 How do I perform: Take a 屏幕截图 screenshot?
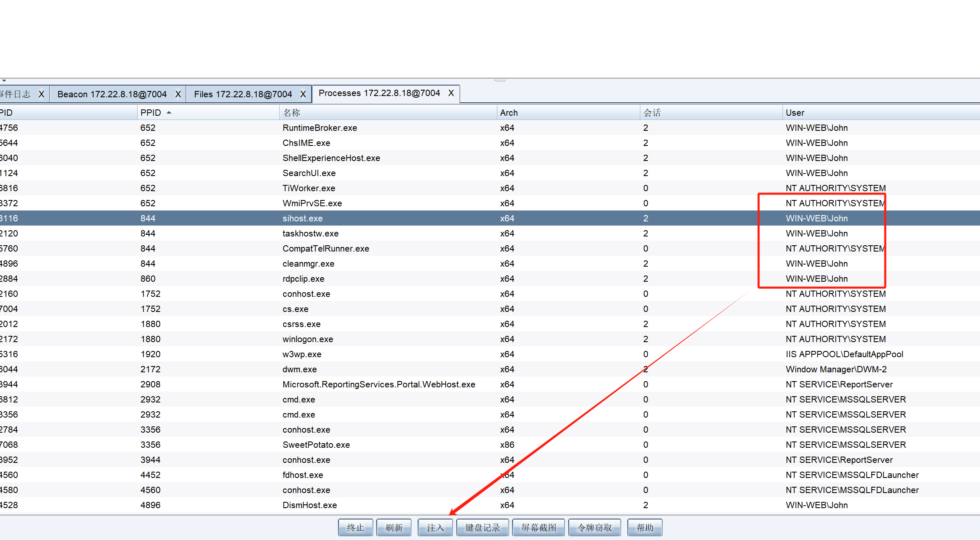click(x=538, y=527)
